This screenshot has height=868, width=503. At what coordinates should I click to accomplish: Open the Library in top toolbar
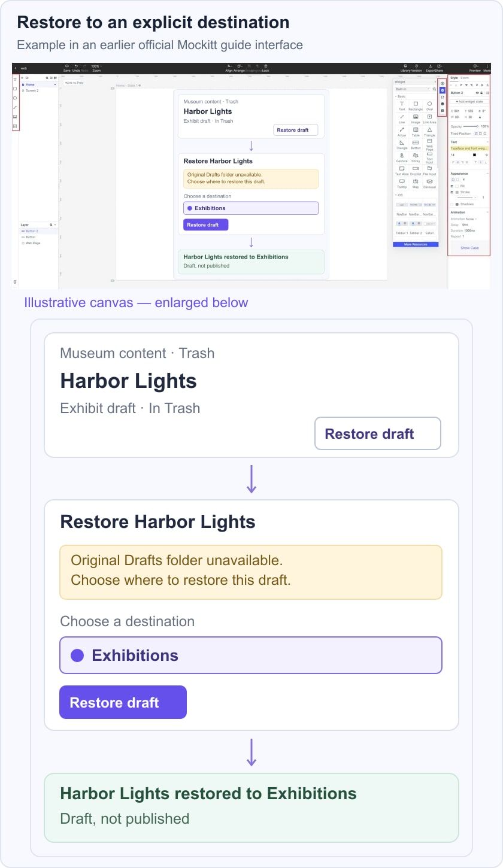pos(405,68)
